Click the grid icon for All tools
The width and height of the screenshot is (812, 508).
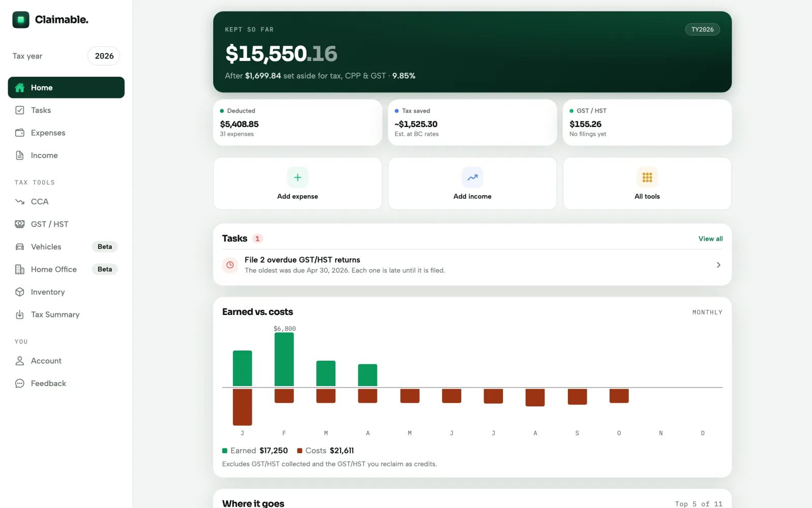click(x=647, y=177)
